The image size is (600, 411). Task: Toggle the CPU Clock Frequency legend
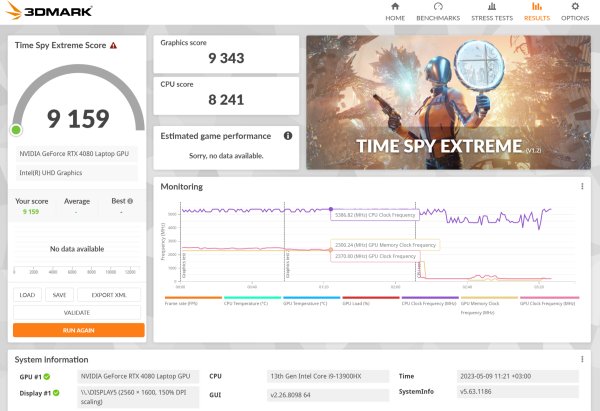click(430, 301)
